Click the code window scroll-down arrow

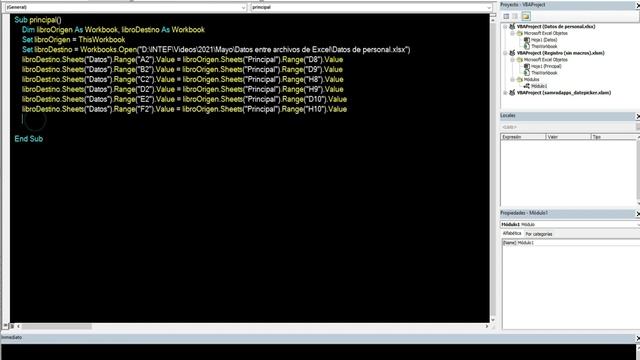point(493,320)
